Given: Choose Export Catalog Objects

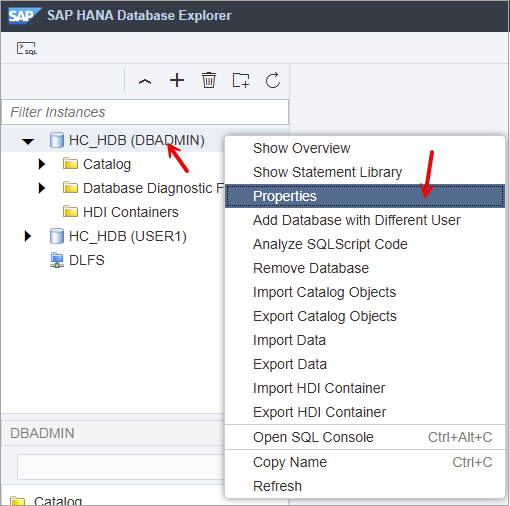Looking at the screenshot, I should coord(365,316).
